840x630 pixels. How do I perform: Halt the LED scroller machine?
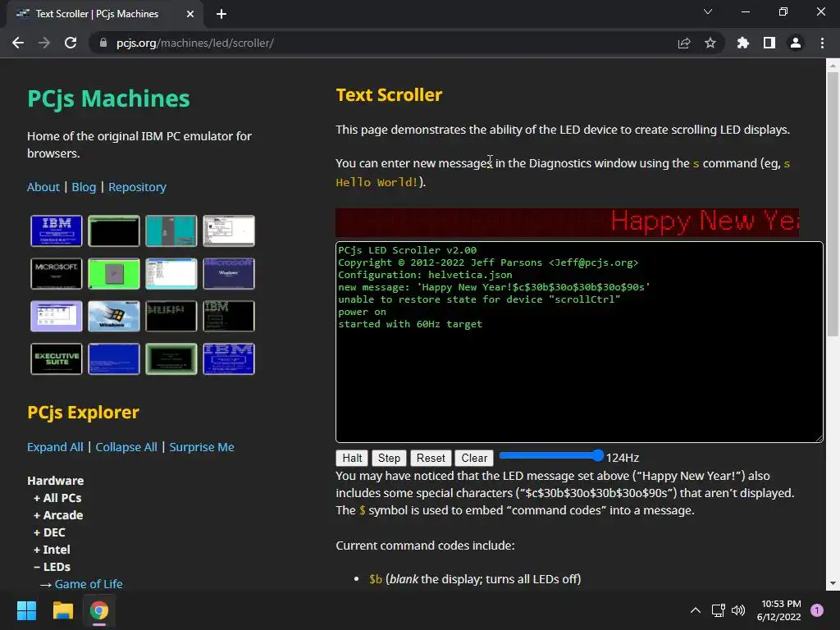pos(352,458)
